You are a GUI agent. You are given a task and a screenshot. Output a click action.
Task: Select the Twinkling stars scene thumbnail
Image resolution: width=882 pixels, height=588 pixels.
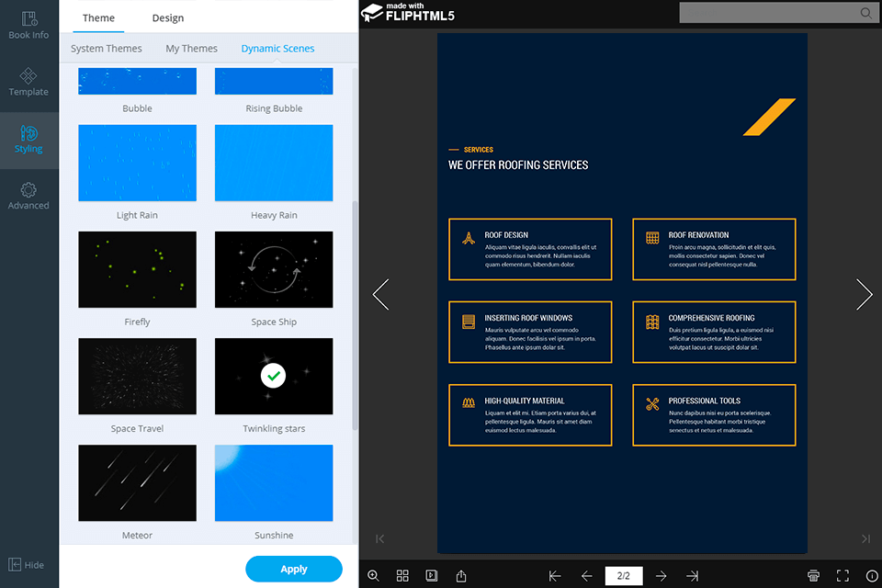[x=273, y=377]
